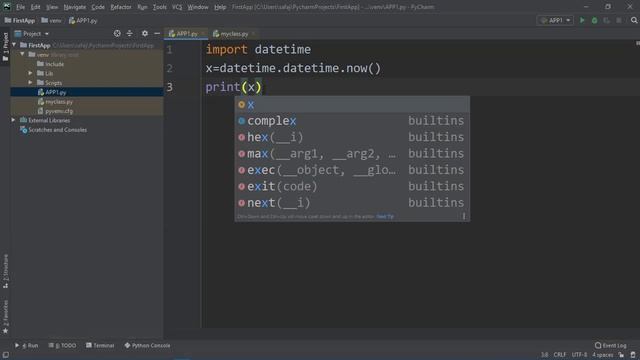Screen dimensions: 640x360
Task: Click Next Tip link in completion popup
Action: coord(385,216)
